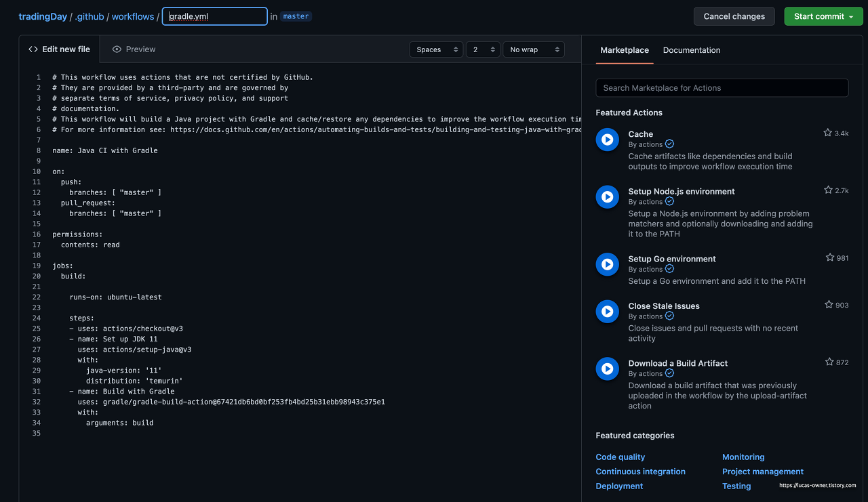Click editor line 'arguments: build'
This screenshot has height=502, width=868.
pos(119,423)
